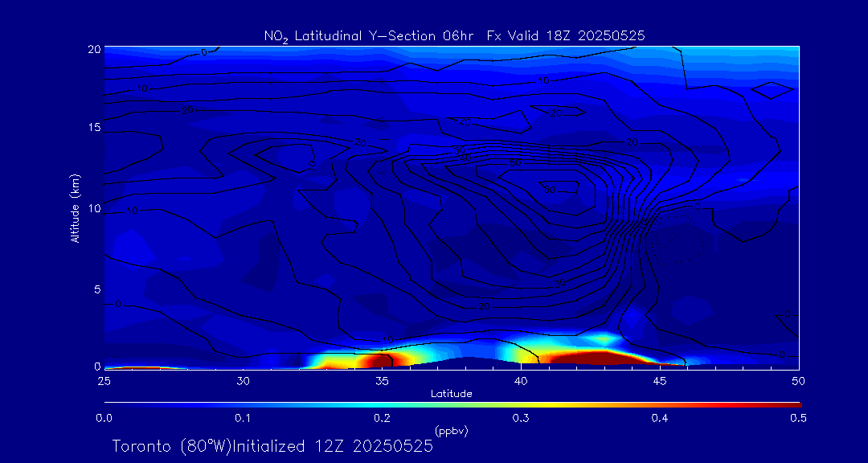The height and width of the screenshot is (463, 868).
Task: Click the 5 km altitude tick label
Action: point(95,289)
